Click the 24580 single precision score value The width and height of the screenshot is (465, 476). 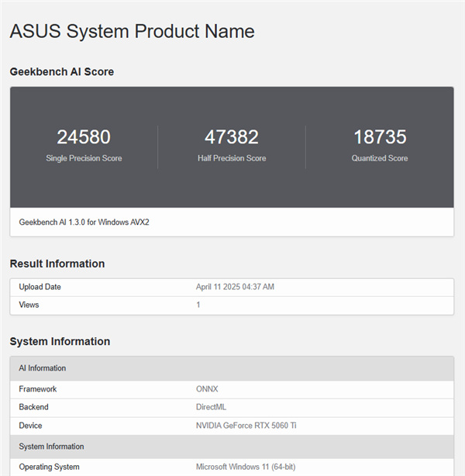coord(84,137)
